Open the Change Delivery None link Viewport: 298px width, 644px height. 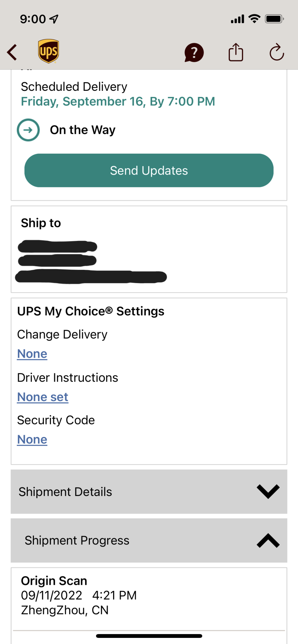pyautogui.click(x=32, y=354)
